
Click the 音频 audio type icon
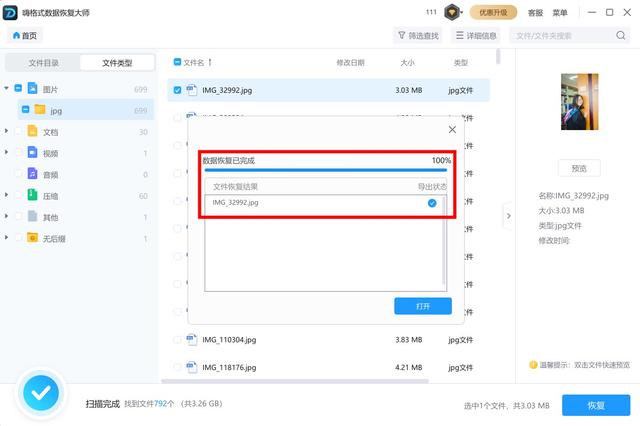click(x=32, y=173)
